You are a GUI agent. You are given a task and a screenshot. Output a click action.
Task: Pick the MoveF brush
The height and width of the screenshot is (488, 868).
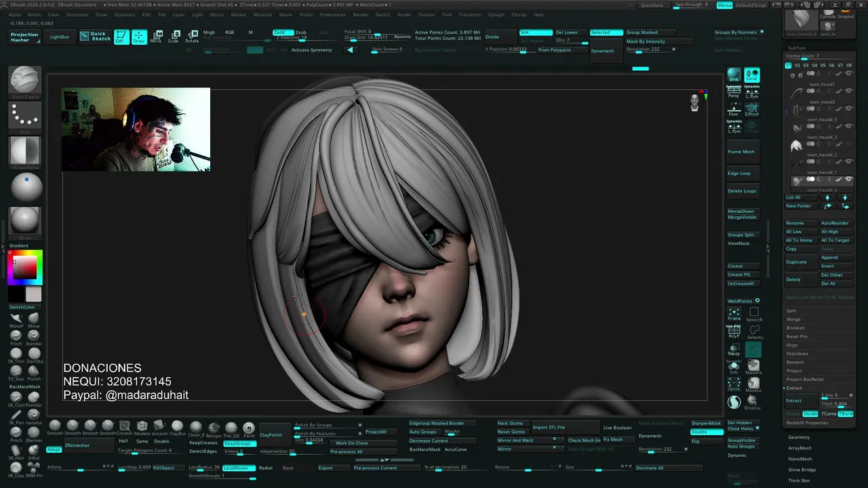(16, 321)
